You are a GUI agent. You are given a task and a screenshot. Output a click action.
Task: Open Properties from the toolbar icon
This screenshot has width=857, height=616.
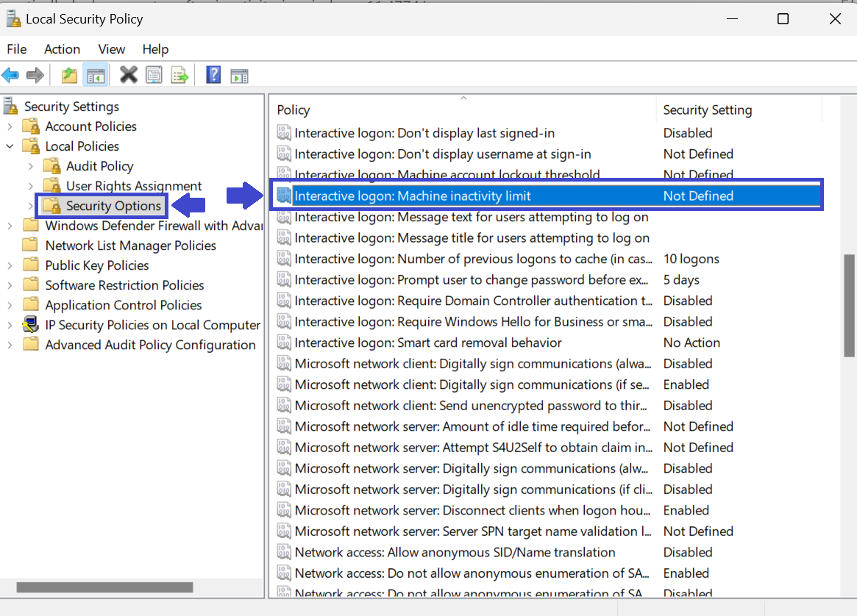click(x=154, y=75)
